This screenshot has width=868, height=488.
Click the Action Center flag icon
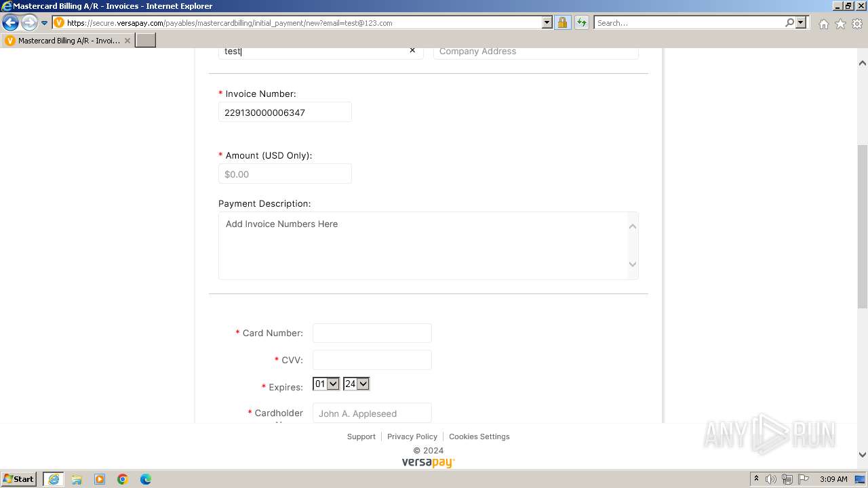tap(804, 479)
